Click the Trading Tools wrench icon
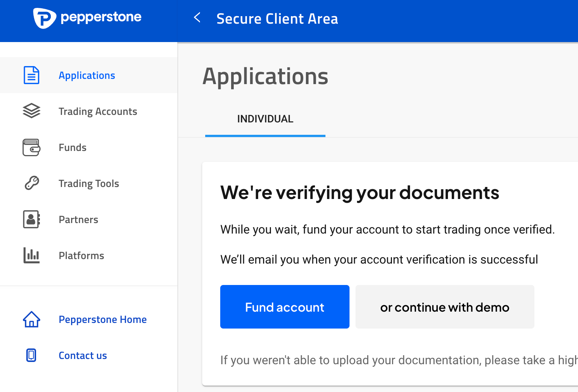This screenshot has height=392, width=578. coord(32,183)
